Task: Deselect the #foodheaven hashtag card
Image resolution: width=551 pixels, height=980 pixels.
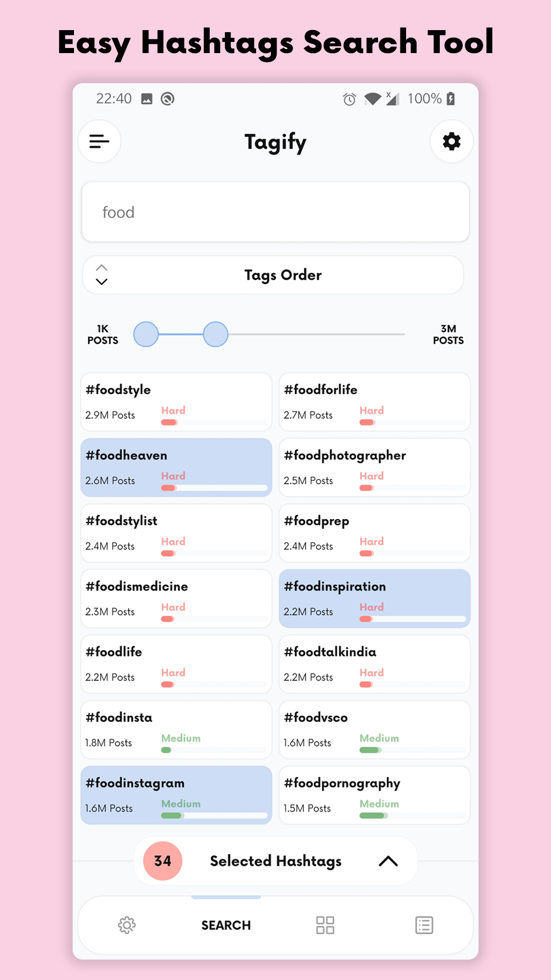Action: pos(176,468)
